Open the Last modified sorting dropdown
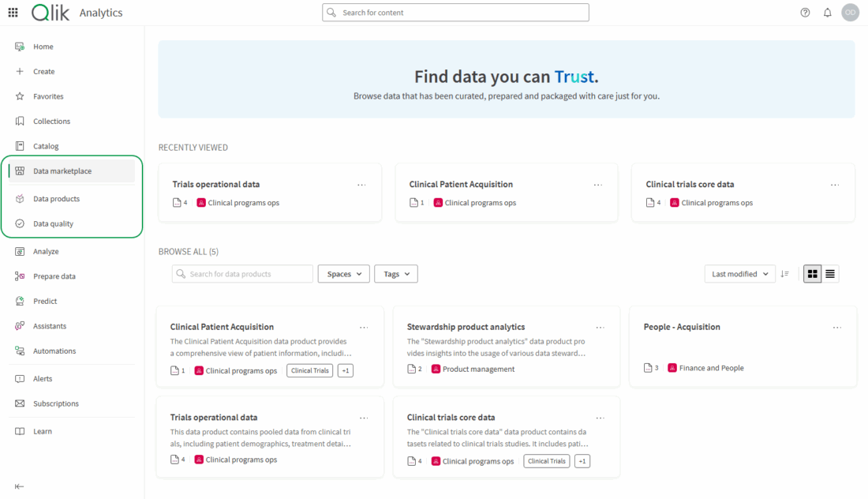Viewport: 868px width, 499px height. tap(739, 273)
